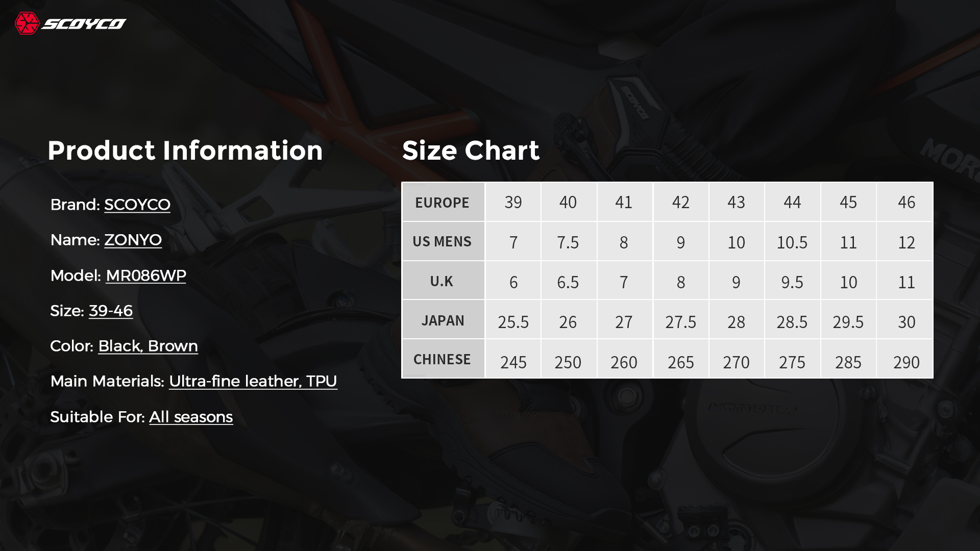The image size is (980, 551).
Task: Click the Size Chart heading
Action: click(471, 151)
